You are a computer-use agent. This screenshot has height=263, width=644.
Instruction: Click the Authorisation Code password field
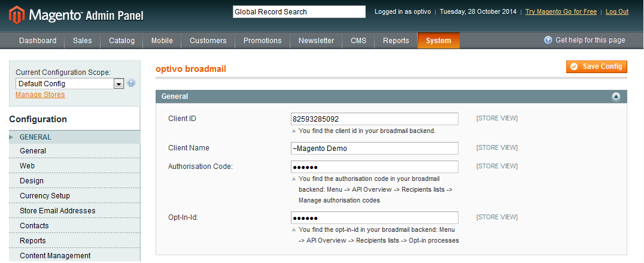tap(375, 167)
